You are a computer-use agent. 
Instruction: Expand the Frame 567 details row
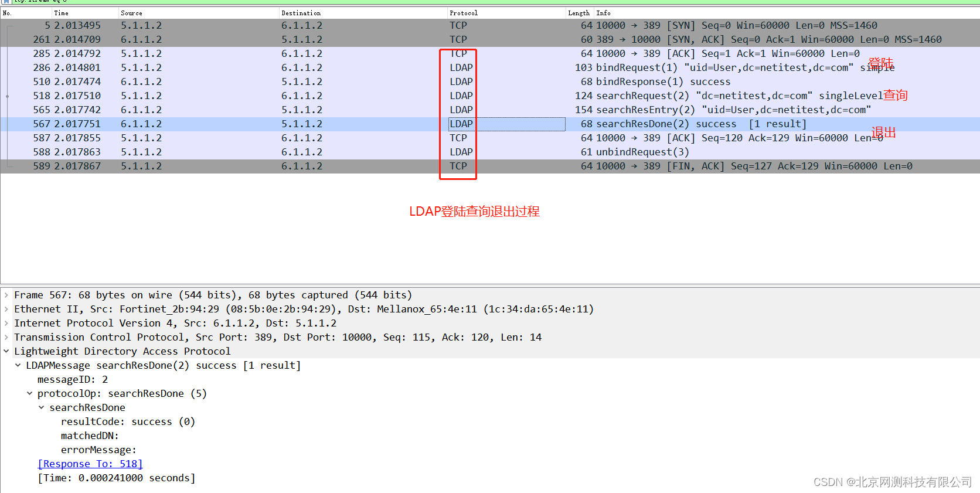point(6,295)
